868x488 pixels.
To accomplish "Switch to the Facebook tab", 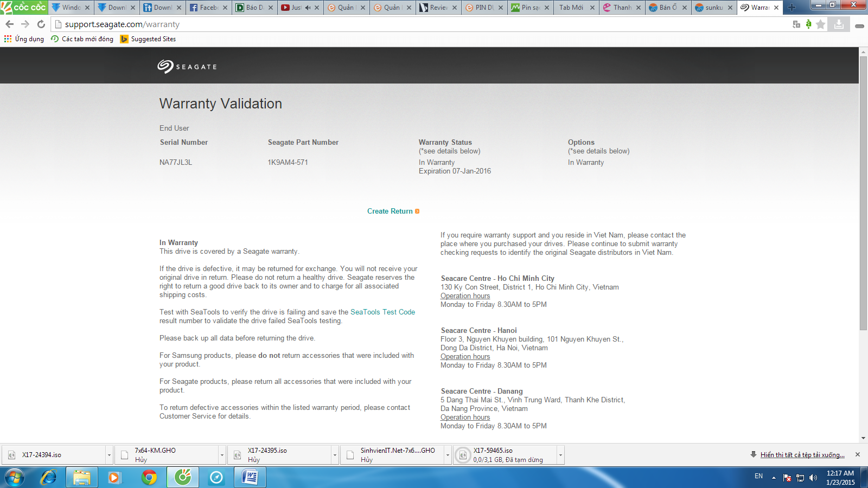I will tap(209, 8).
